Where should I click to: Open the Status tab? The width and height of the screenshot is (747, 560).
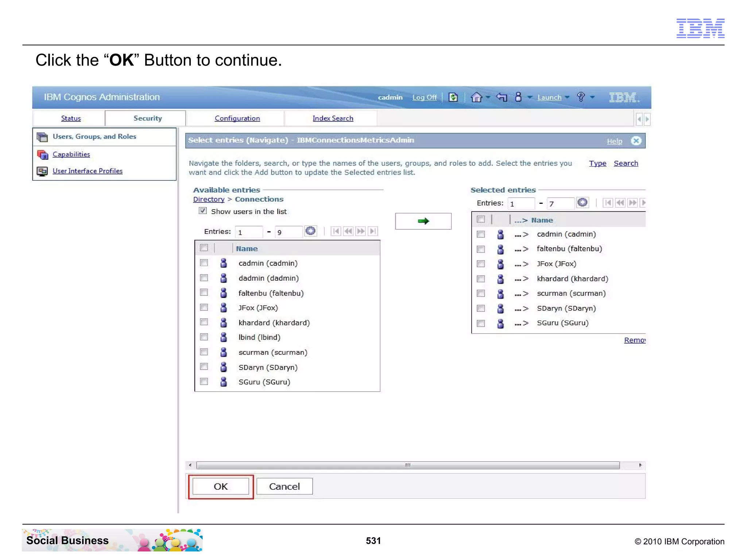71,118
